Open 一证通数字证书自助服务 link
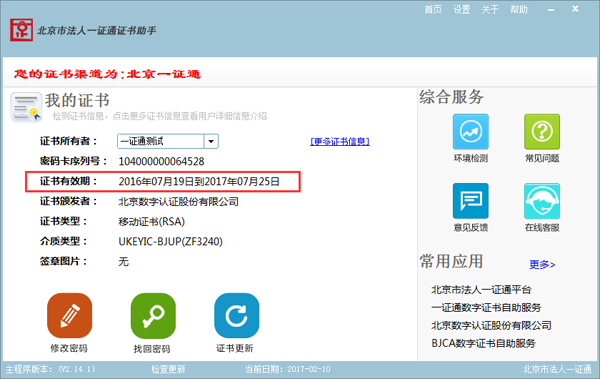Viewport: 600px width, 379px height. (486, 307)
